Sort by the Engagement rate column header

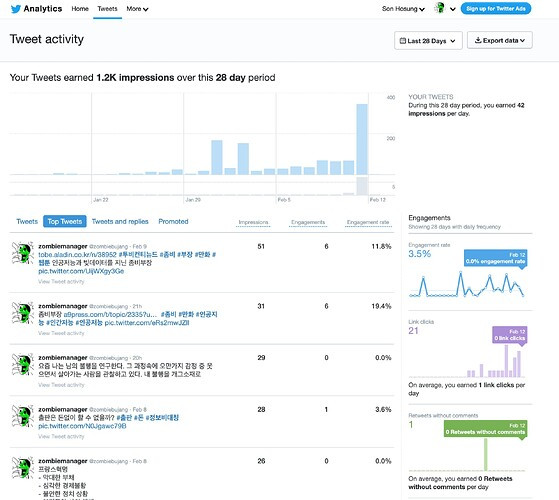coord(368,222)
